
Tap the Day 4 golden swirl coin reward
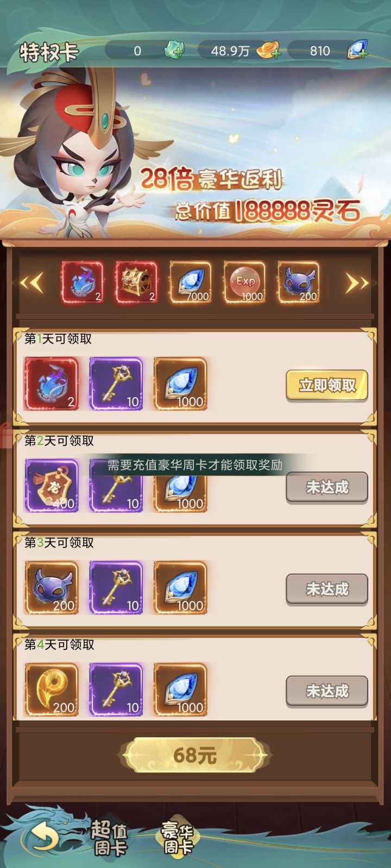pyautogui.click(x=51, y=690)
